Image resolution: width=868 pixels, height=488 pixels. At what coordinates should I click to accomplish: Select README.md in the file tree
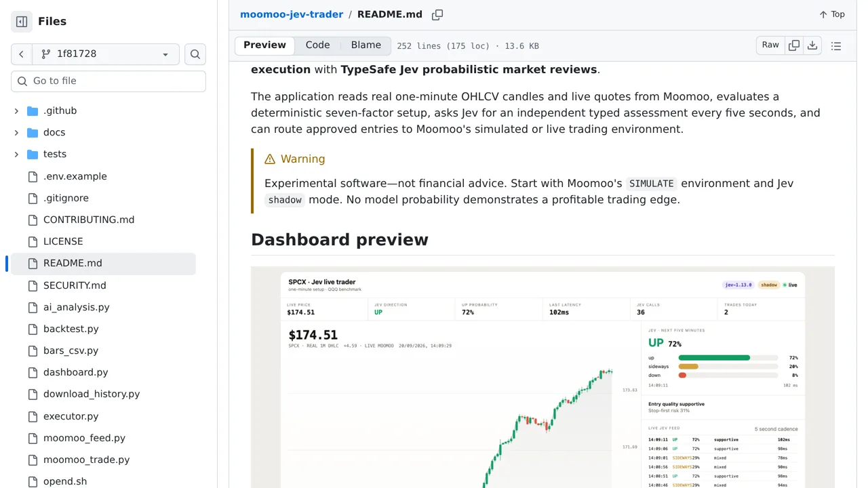tap(103, 263)
